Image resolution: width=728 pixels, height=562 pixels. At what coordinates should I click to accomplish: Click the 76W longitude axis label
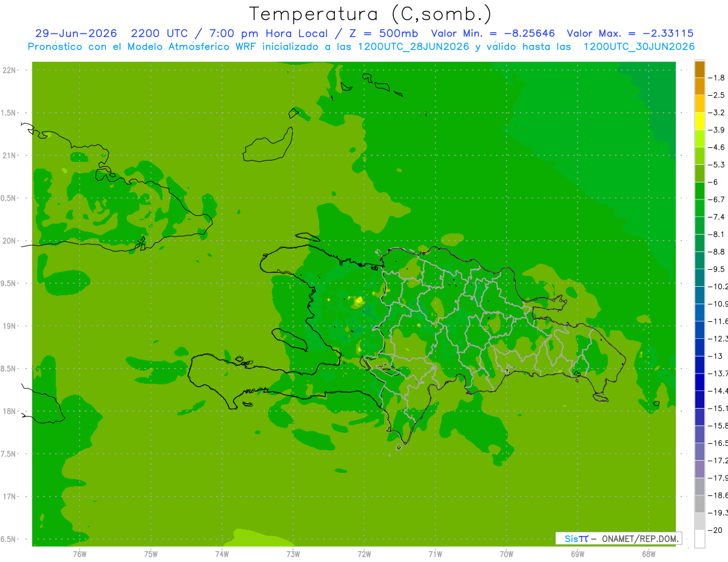79,554
